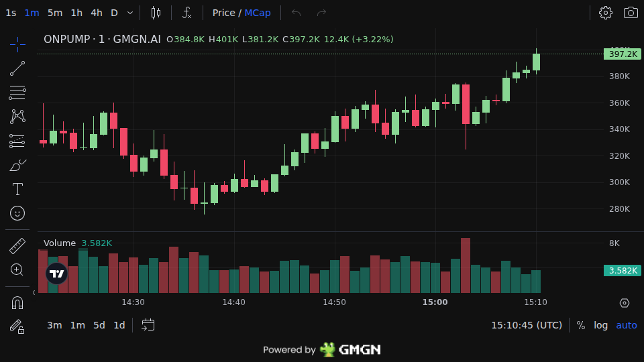644x362 pixels.
Task: Toggle the log price scale
Action: tap(600, 325)
